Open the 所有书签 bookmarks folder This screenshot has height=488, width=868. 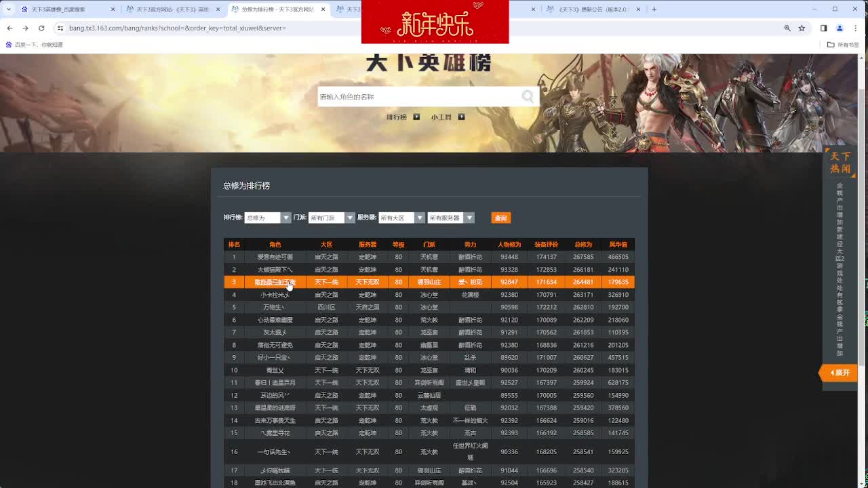[843, 45]
